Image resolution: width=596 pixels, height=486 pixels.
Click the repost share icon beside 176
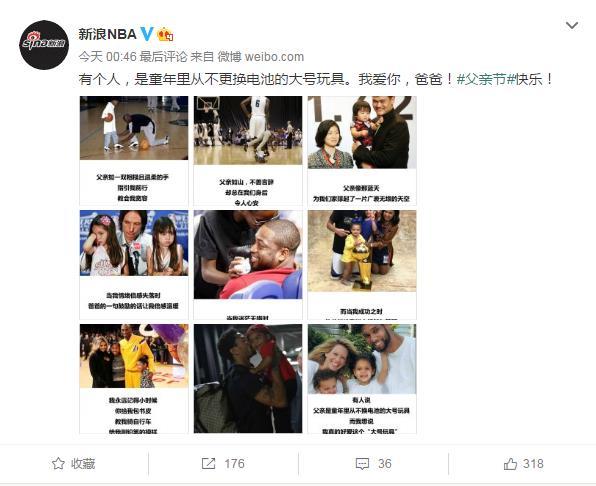[x=208, y=463]
